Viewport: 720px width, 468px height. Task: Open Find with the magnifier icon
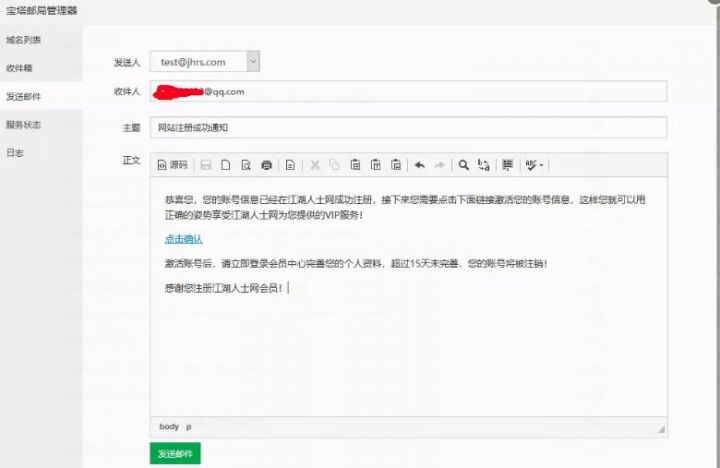463,164
